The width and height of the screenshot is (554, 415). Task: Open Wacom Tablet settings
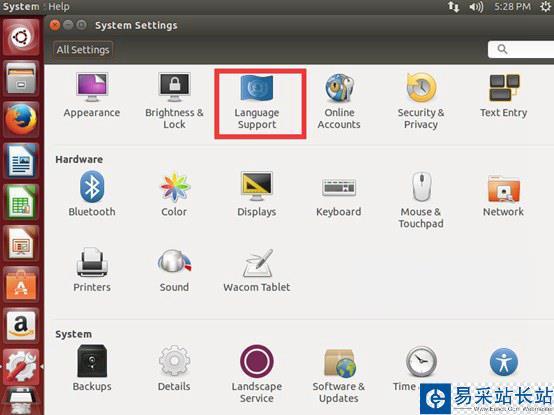pos(257,270)
